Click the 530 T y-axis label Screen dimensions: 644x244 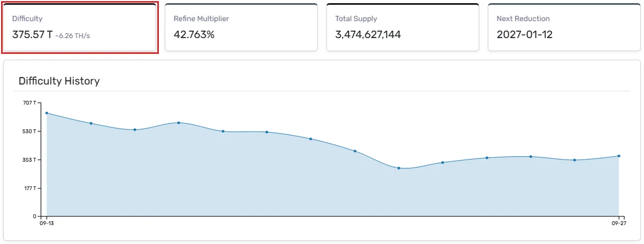[x=30, y=131]
